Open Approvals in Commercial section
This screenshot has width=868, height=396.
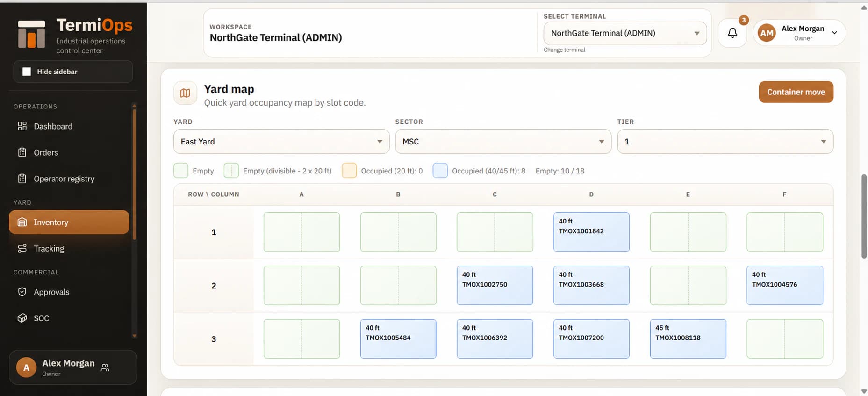pos(69,292)
